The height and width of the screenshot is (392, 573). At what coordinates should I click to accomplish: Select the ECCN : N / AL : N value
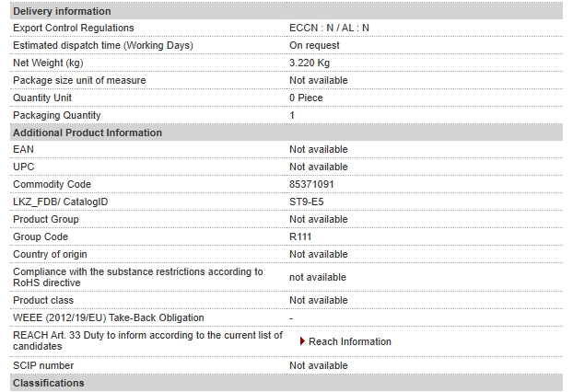329,29
